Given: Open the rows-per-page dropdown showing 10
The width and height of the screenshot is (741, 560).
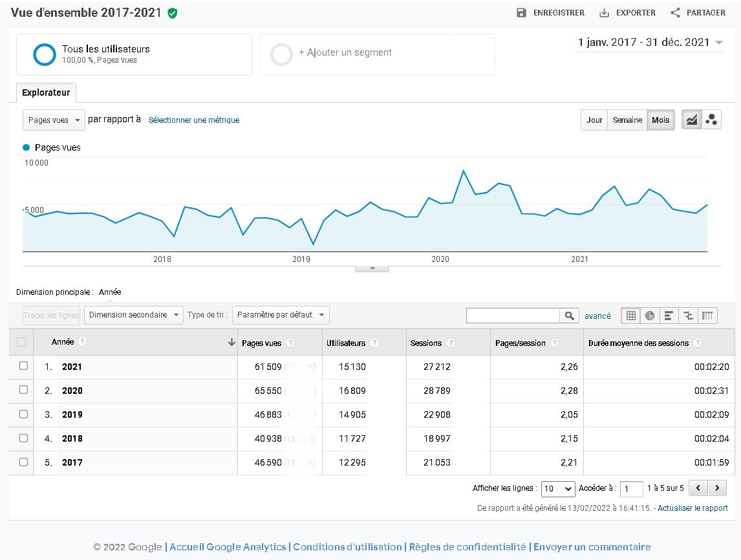Looking at the screenshot, I should [558, 488].
